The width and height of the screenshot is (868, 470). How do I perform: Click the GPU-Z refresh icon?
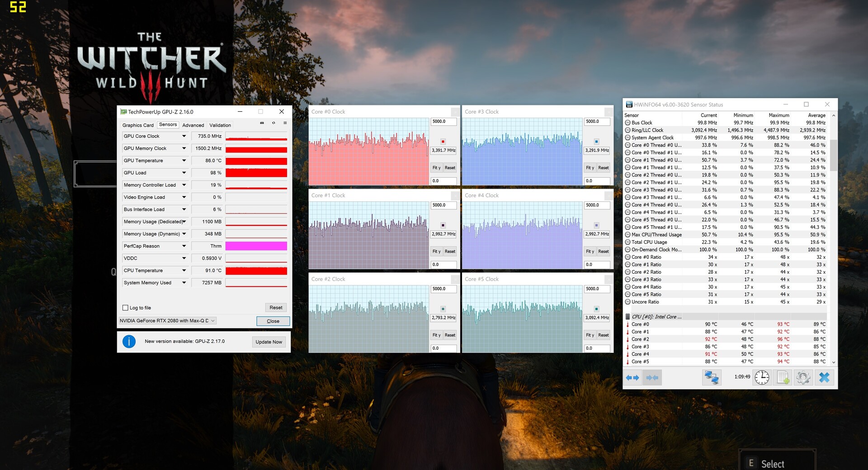pos(274,123)
